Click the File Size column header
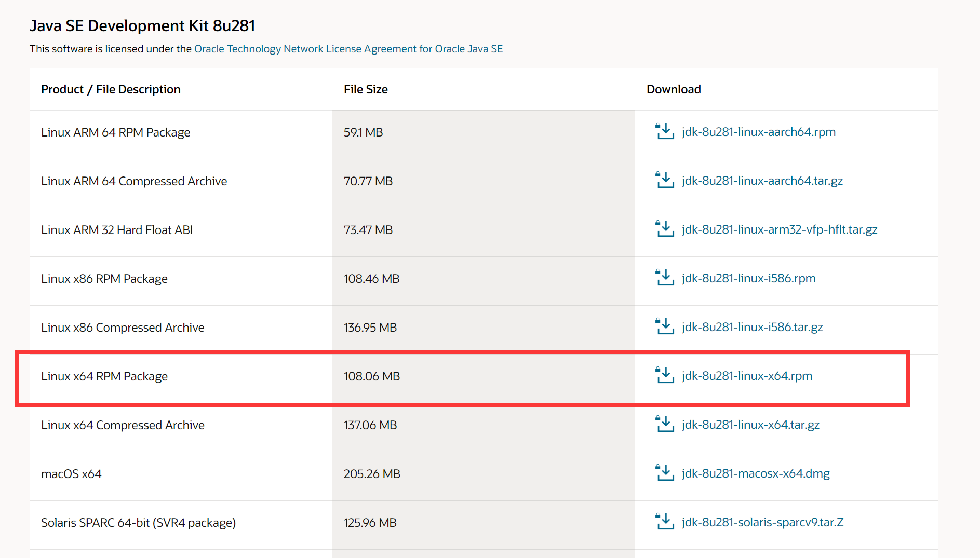This screenshot has height=558, width=980. click(x=366, y=89)
